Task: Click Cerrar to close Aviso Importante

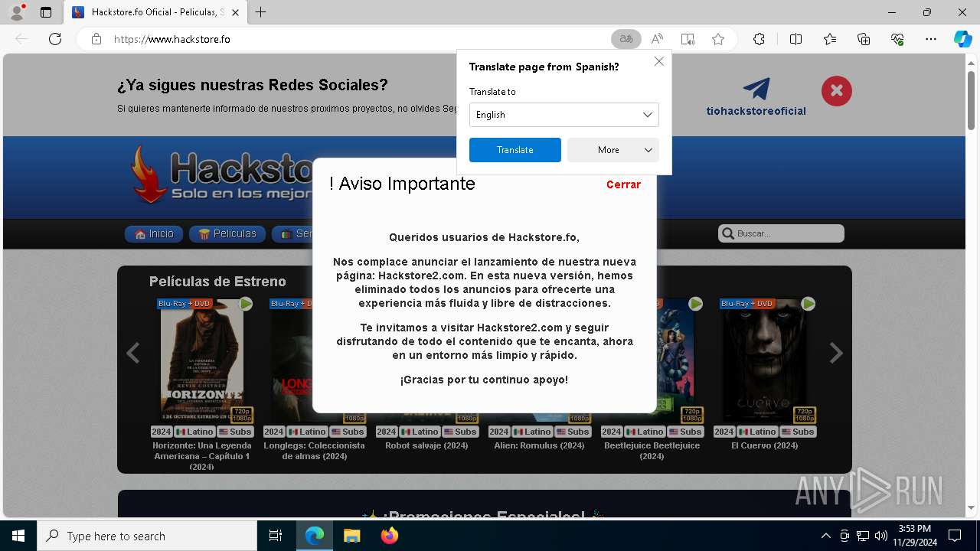Action: tap(623, 184)
